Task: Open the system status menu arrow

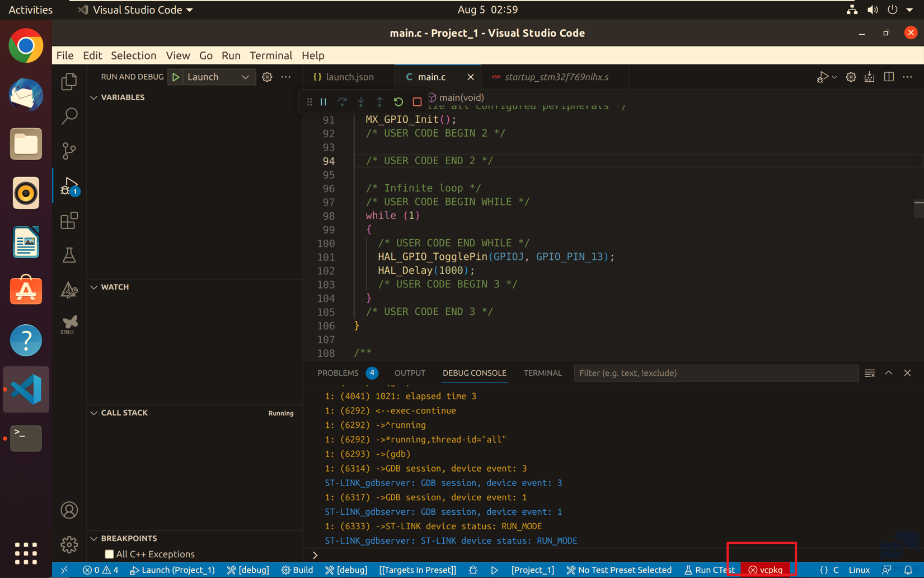Action: pyautogui.click(x=909, y=10)
